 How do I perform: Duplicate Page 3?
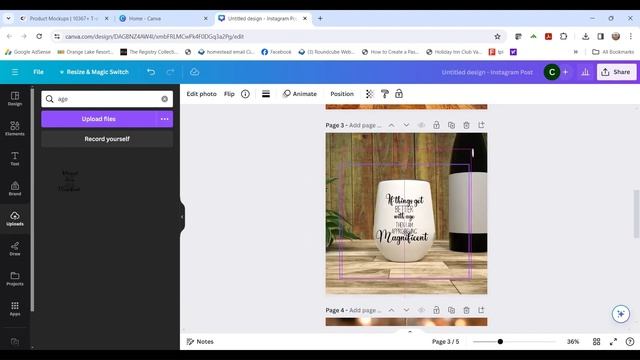(451, 125)
